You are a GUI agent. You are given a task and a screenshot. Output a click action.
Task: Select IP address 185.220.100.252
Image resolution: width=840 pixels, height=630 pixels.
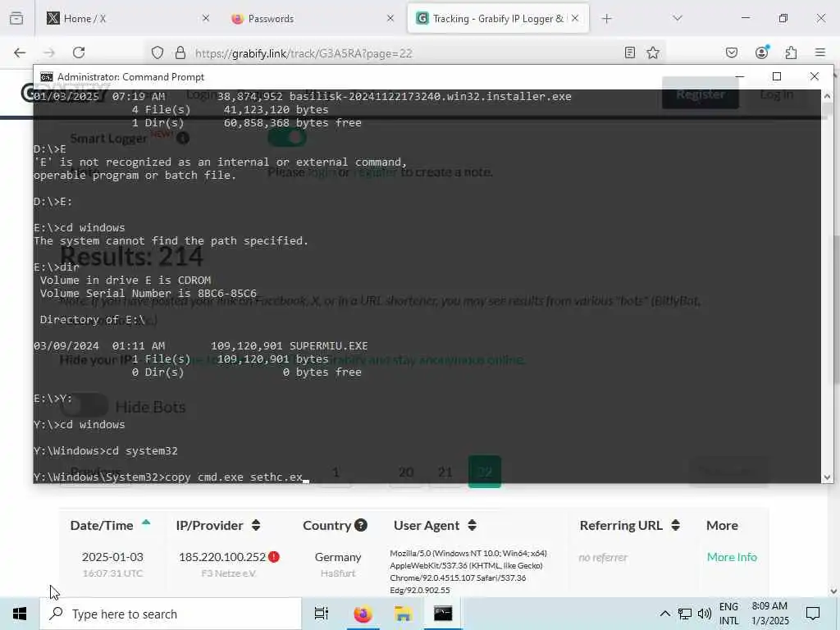pyautogui.click(x=222, y=557)
